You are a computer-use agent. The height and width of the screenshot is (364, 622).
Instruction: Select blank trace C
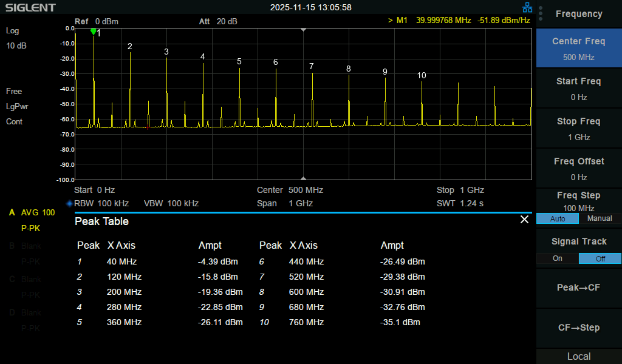(25, 279)
